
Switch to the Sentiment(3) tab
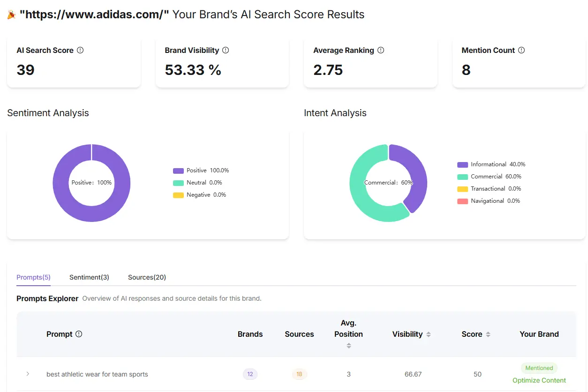point(89,277)
